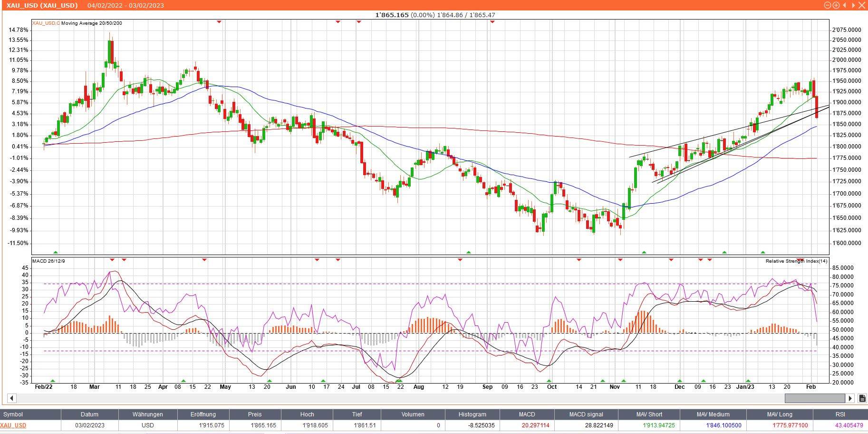
Task: Click the MAV Long column header
Action: pyautogui.click(x=780, y=414)
